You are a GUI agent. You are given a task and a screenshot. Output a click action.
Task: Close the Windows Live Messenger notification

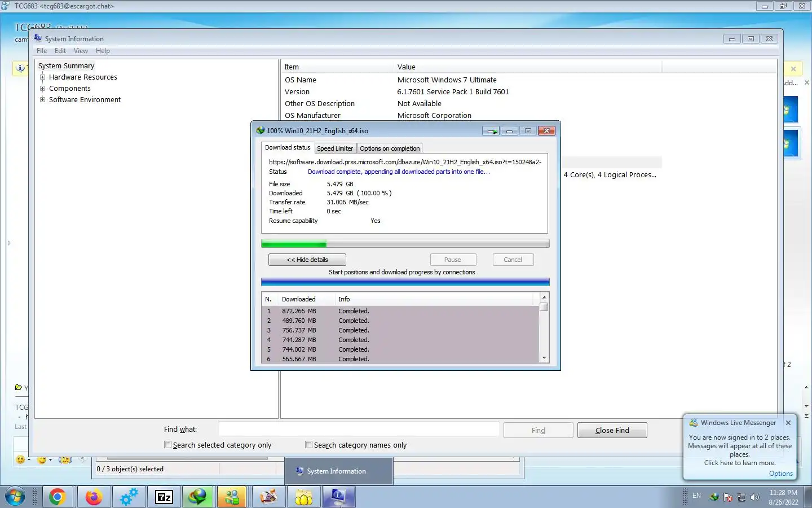[788, 423]
